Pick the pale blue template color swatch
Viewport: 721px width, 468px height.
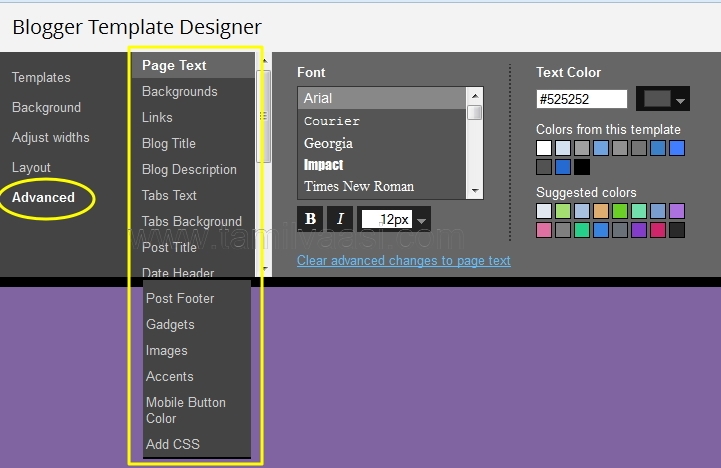pos(563,148)
